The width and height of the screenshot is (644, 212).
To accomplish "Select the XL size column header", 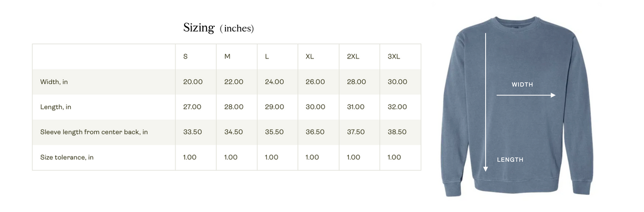I will coord(310,57).
